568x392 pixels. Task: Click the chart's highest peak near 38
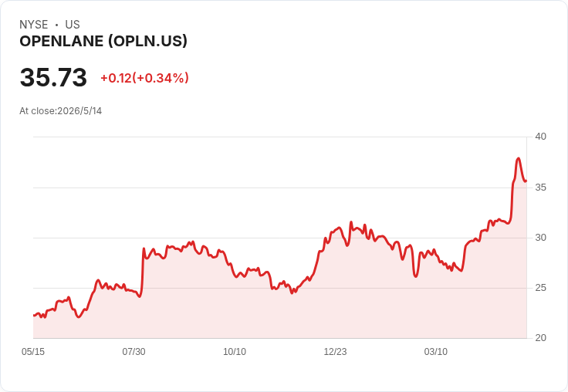tap(519, 158)
